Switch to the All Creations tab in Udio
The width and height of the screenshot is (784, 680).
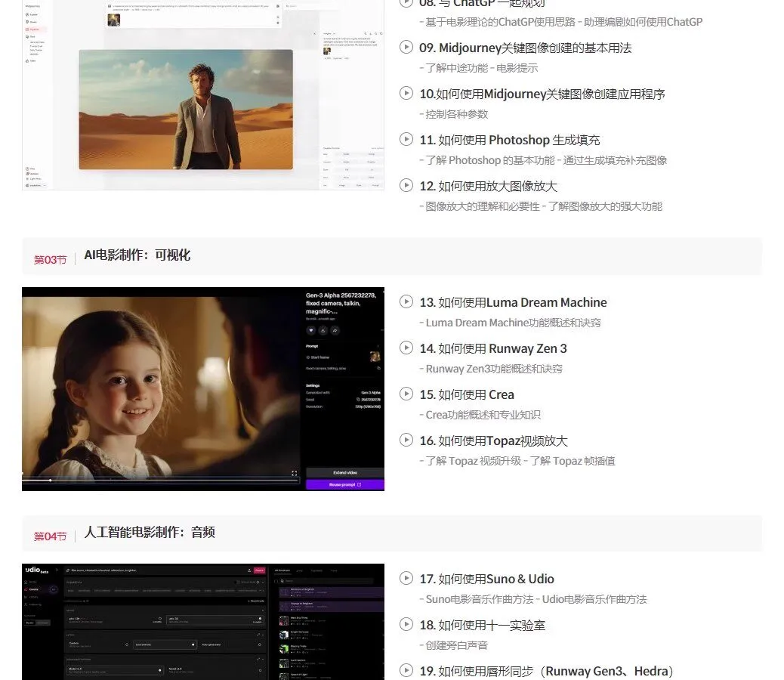pos(282,570)
